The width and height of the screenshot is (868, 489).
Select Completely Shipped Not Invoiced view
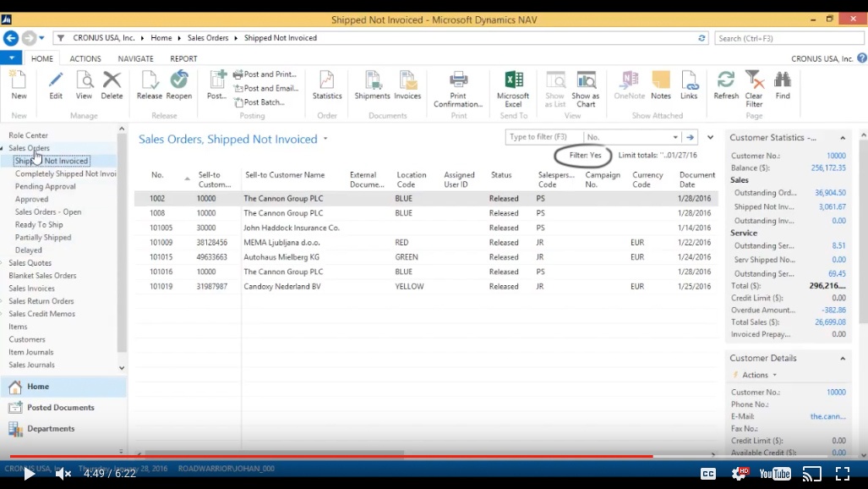(65, 173)
